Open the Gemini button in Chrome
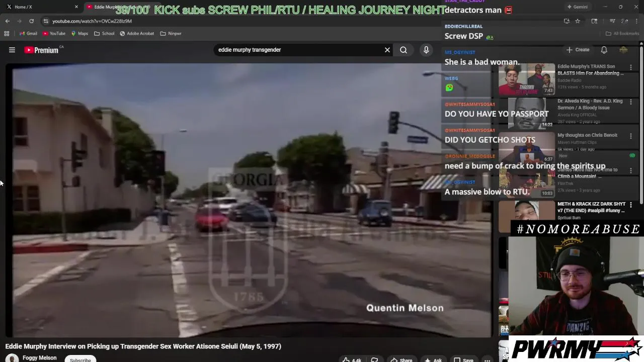 pos(577,7)
